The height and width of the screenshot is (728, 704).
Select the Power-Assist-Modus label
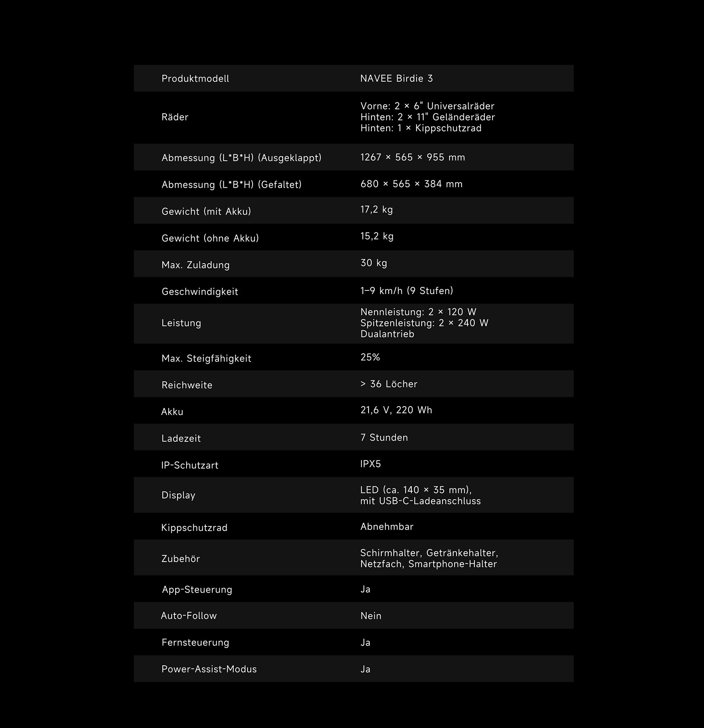(x=209, y=669)
